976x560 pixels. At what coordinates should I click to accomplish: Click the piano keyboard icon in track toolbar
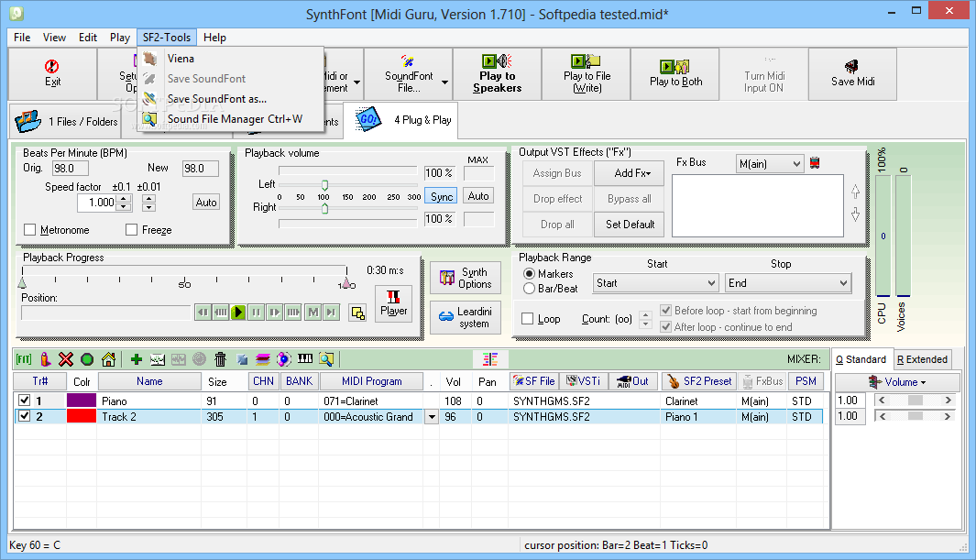pyautogui.click(x=305, y=358)
